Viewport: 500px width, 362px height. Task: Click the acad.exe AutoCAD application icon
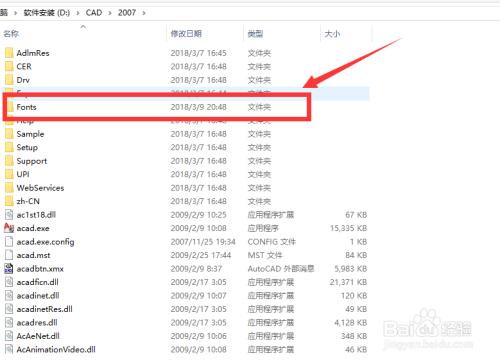(x=9, y=228)
